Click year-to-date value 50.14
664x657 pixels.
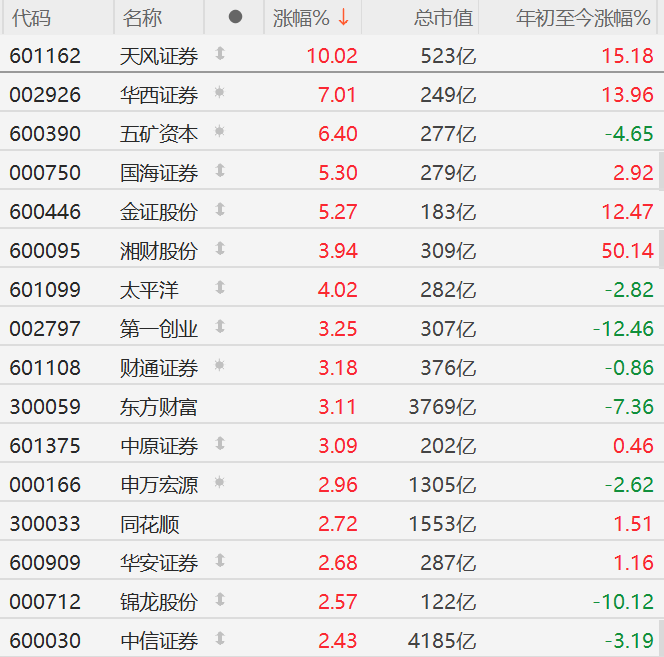click(x=628, y=251)
